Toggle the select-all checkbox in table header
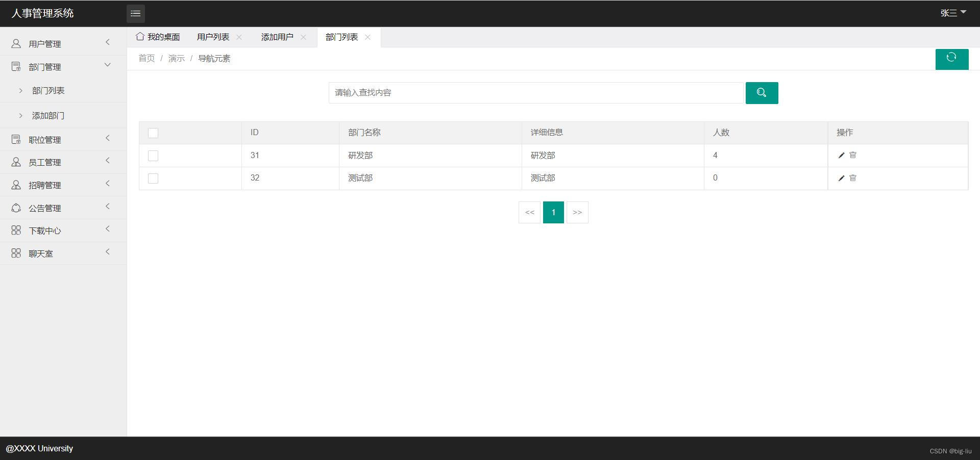Viewport: 980px width, 460px height. [153, 133]
